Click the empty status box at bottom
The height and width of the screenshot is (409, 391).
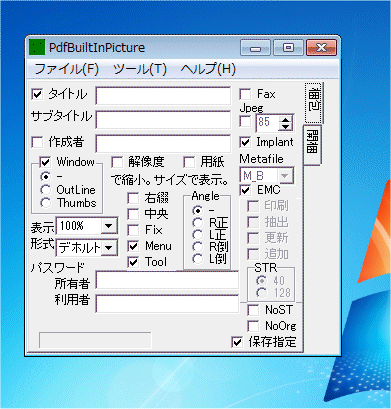[x=95, y=340]
